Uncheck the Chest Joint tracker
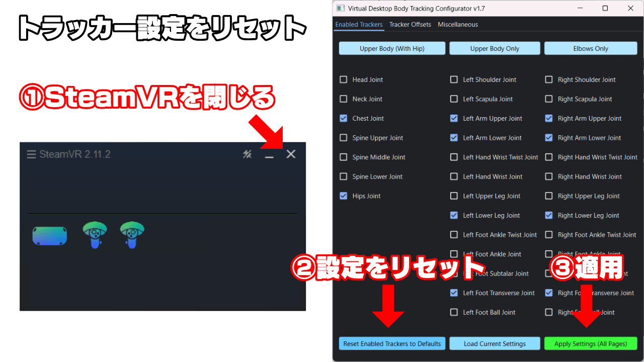 [344, 118]
